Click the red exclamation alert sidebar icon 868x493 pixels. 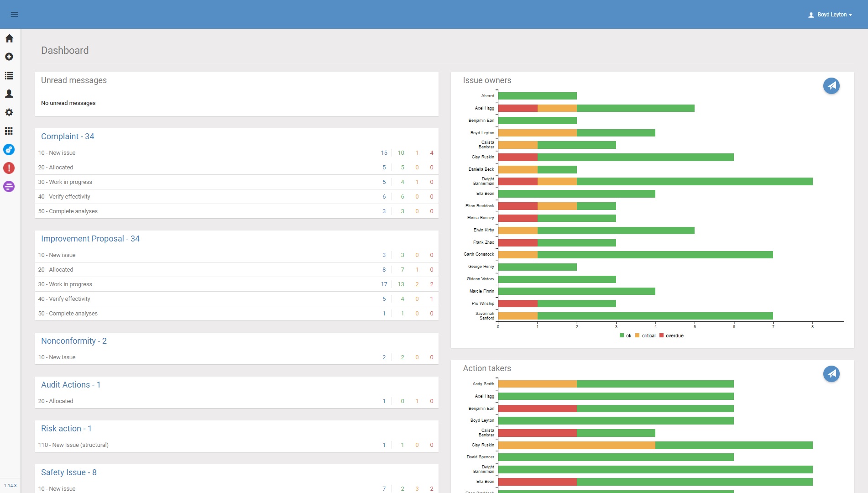pyautogui.click(x=9, y=168)
